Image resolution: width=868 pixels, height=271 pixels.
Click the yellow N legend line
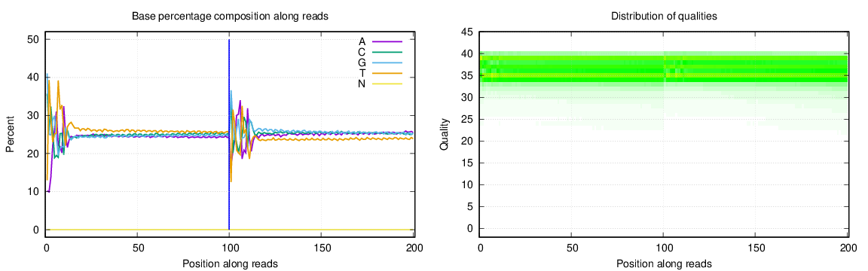[x=387, y=84]
